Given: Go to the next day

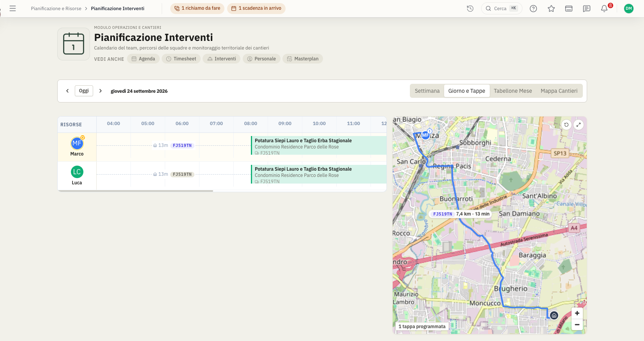Looking at the screenshot, I should pyautogui.click(x=101, y=91).
